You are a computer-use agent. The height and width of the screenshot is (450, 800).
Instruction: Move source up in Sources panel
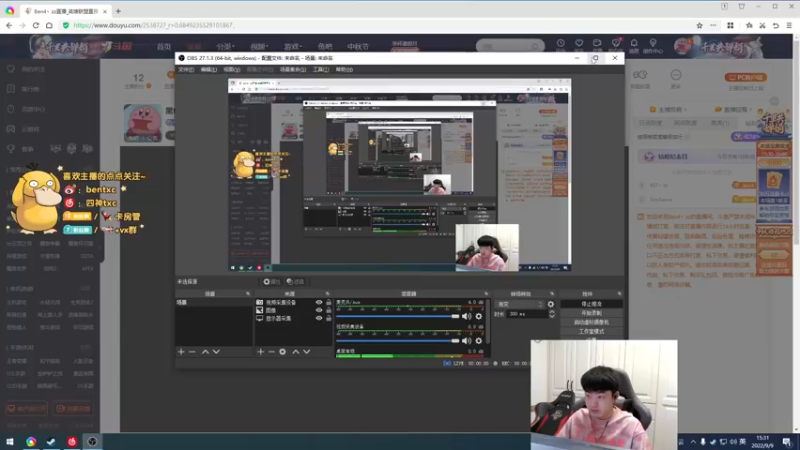(x=295, y=352)
